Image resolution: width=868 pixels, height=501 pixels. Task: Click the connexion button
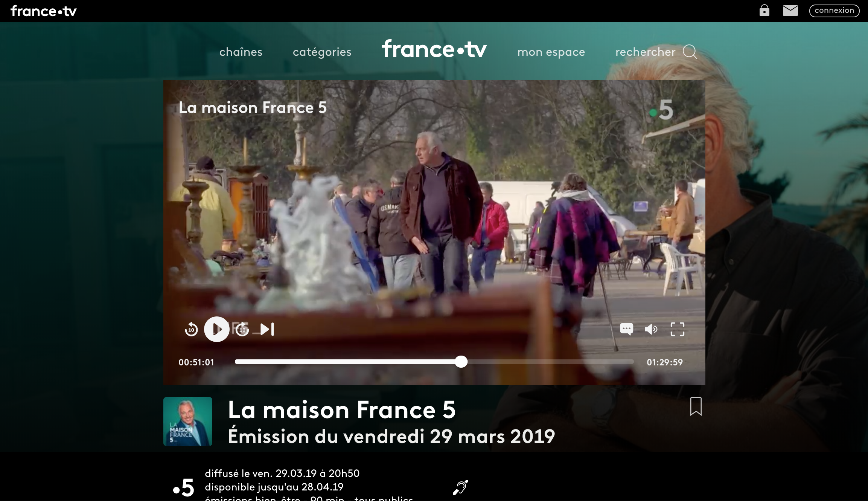click(834, 11)
